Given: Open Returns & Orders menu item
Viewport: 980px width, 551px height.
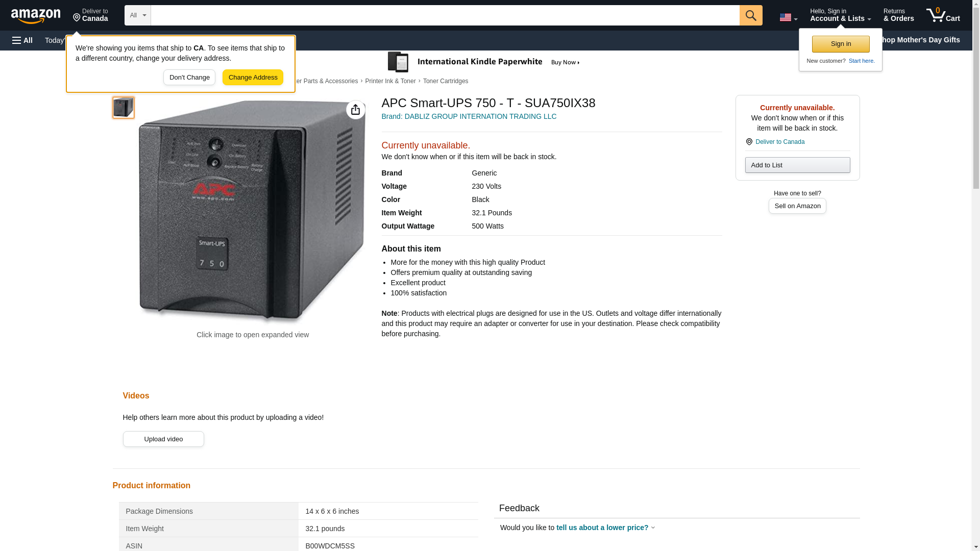Looking at the screenshot, I should pos(898,15).
